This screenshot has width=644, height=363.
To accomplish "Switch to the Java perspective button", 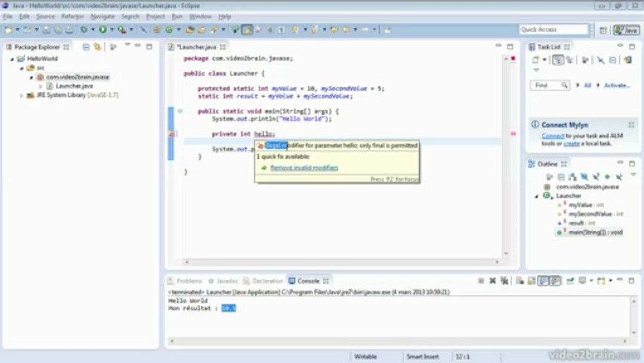I will (626, 30).
